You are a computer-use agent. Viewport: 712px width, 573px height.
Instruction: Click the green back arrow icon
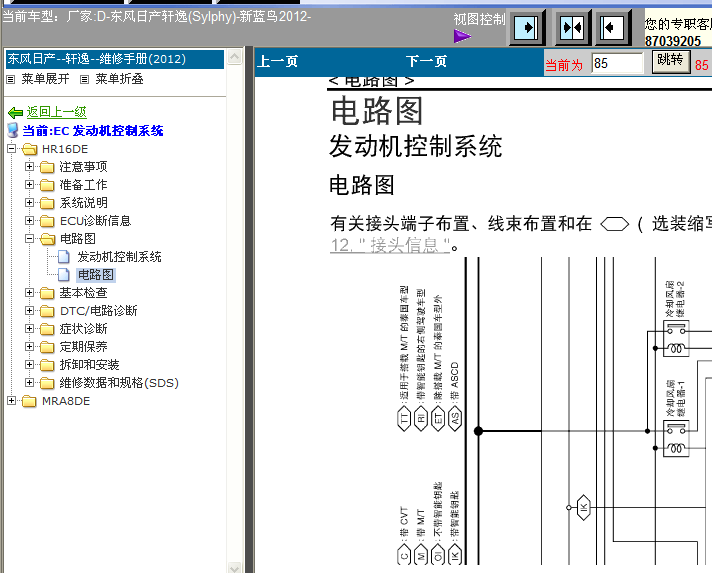pos(15,112)
